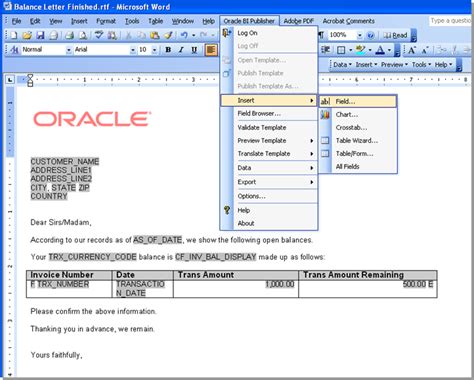Switch to Read layout view
This screenshot has height=380, width=474.
click(x=395, y=35)
